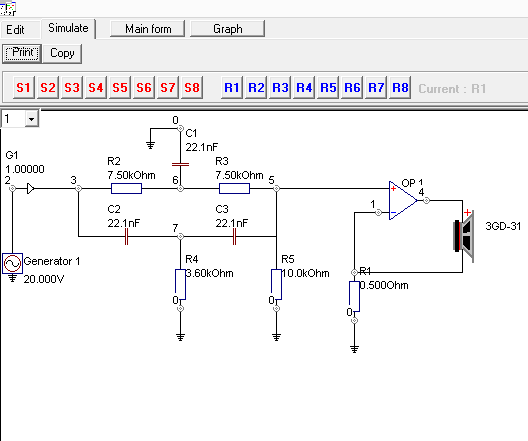Screen dimensions: 528x441
Task: Copy the schematic with Copy button
Action: coord(62,53)
